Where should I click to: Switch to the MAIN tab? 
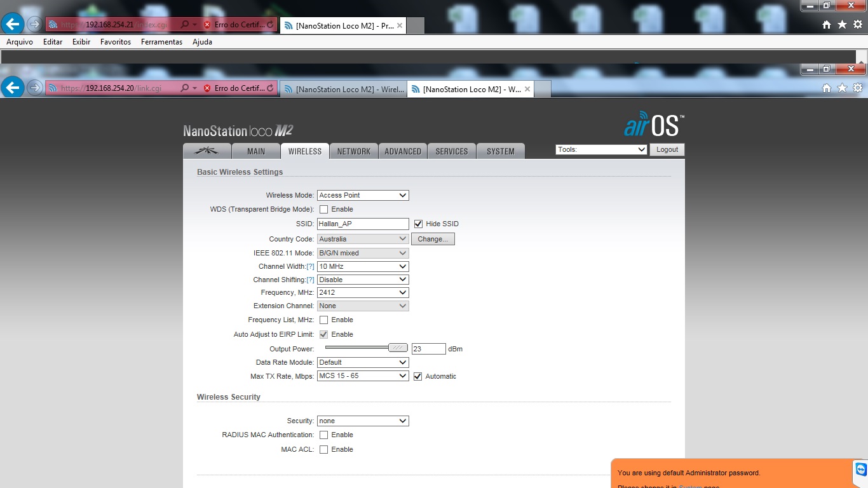(x=256, y=151)
